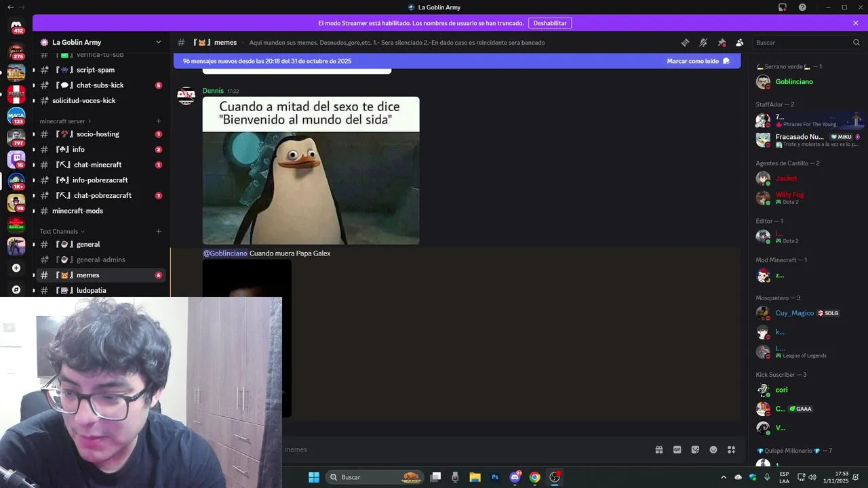
Task: Open the script-spam channel
Action: tap(102, 70)
